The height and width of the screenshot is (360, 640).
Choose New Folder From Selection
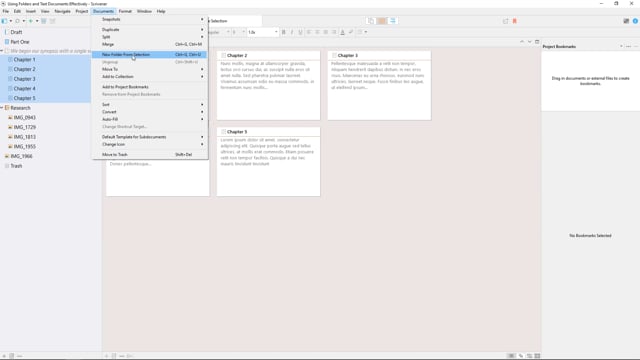point(149,55)
